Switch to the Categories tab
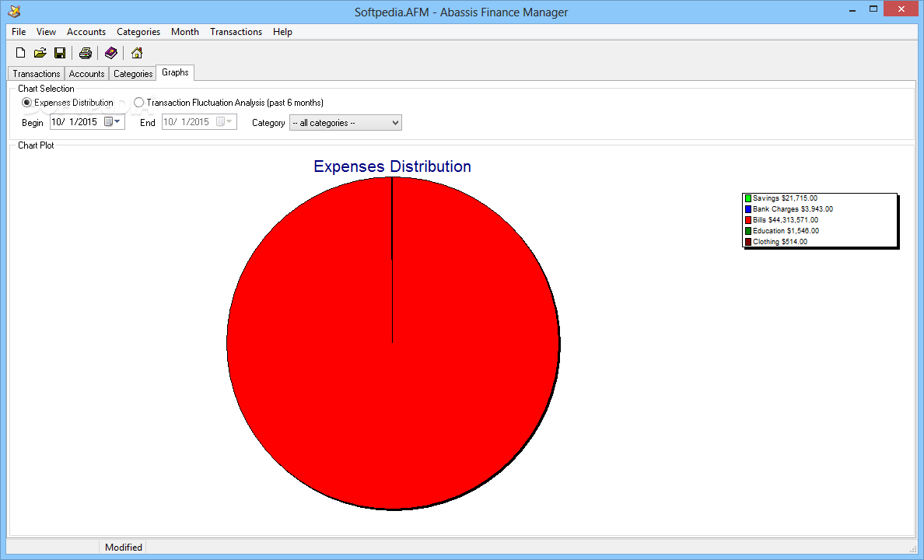The height and width of the screenshot is (560, 924). pos(133,74)
